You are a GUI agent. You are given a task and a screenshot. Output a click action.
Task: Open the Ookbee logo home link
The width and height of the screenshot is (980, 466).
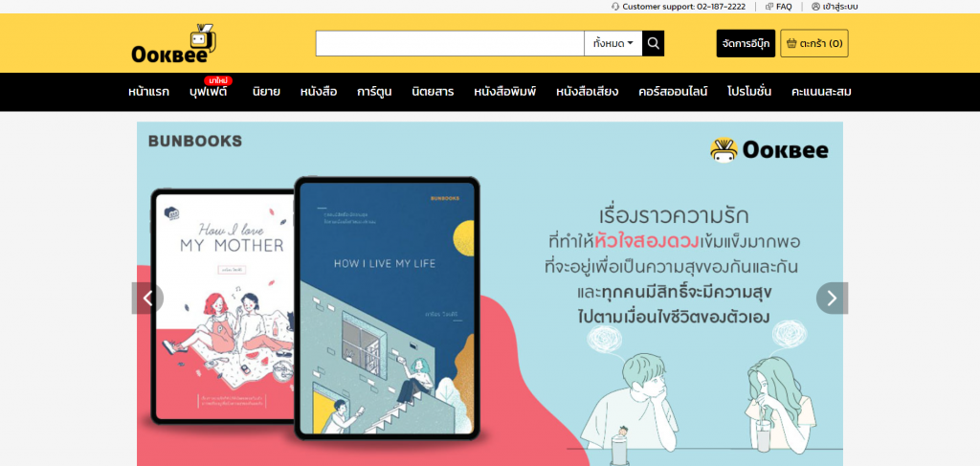click(x=174, y=44)
